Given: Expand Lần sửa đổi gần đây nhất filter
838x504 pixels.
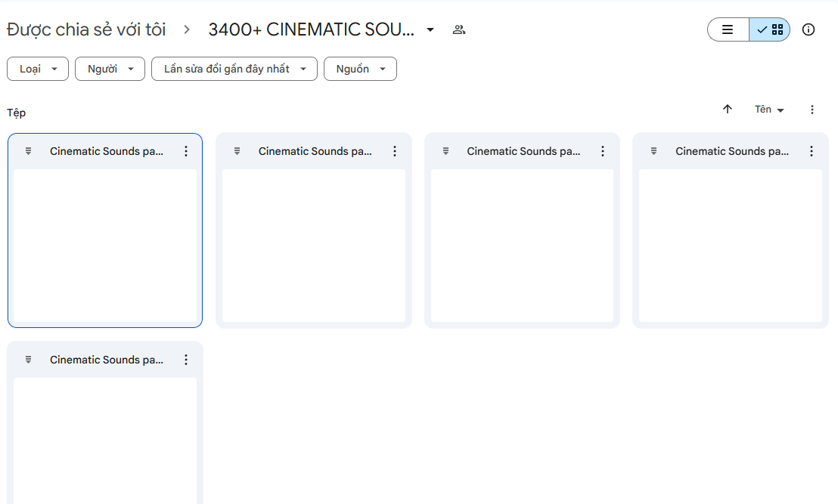Looking at the screenshot, I should pyautogui.click(x=234, y=69).
